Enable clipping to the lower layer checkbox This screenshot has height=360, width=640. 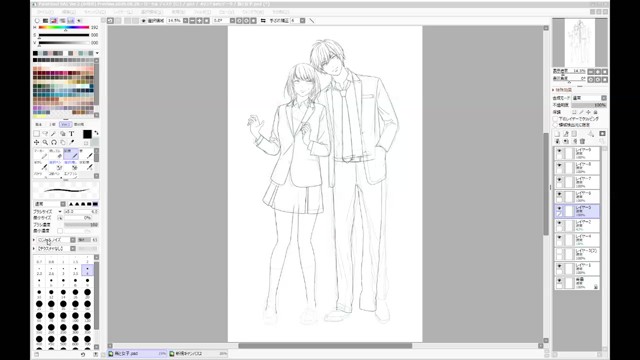(556, 119)
